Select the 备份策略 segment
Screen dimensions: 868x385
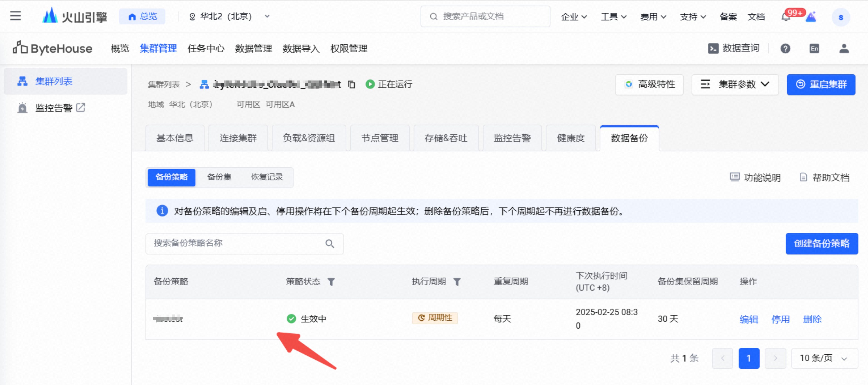pos(172,177)
